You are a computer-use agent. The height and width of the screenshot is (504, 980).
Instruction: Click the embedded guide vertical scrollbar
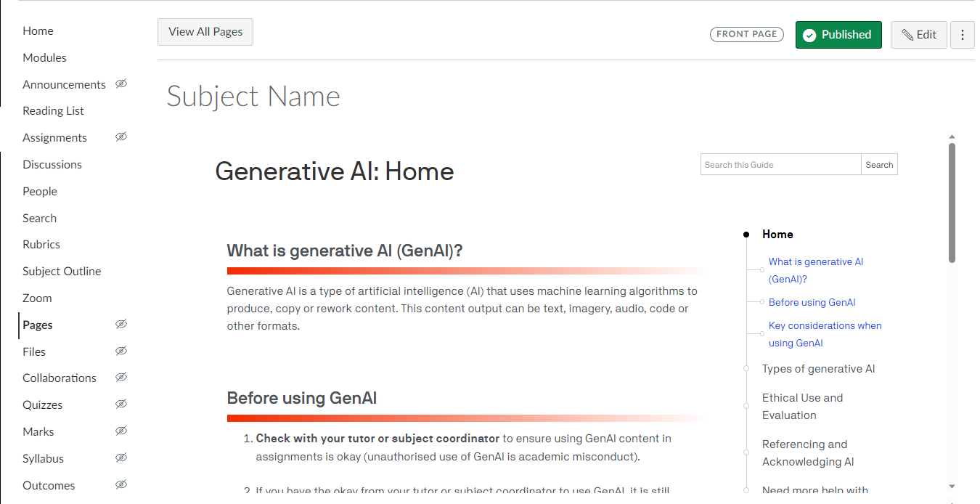tap(952, 203)
